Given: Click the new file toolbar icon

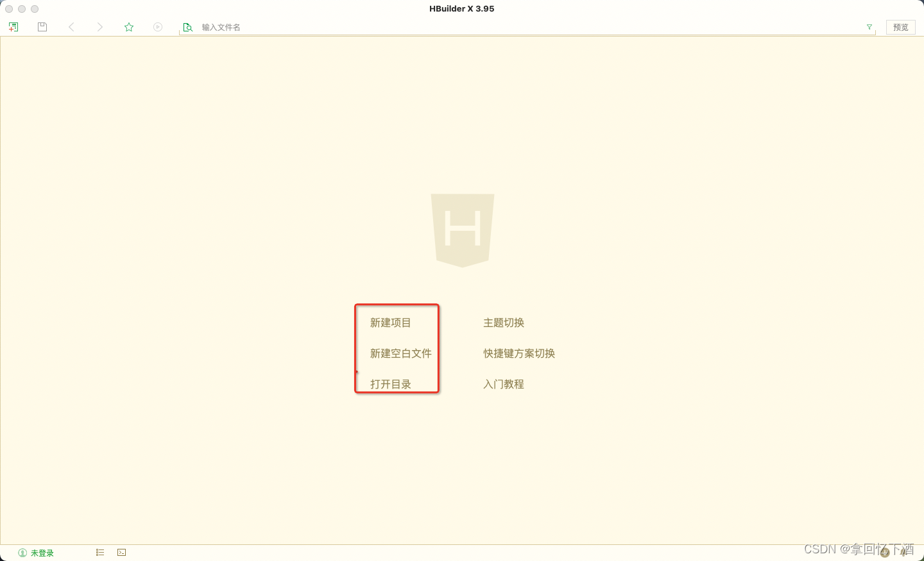Looking at the screenshot, I should [x=13, y=27].
